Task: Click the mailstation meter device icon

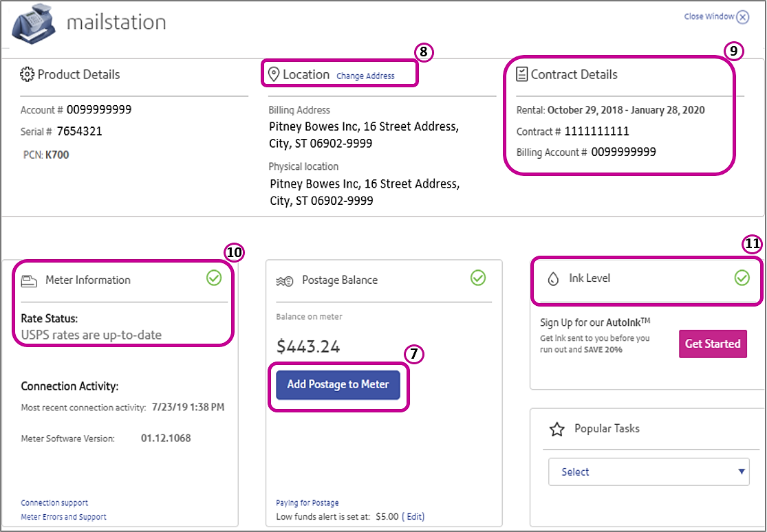Action: pyautogui.click(x=33, y=25)
